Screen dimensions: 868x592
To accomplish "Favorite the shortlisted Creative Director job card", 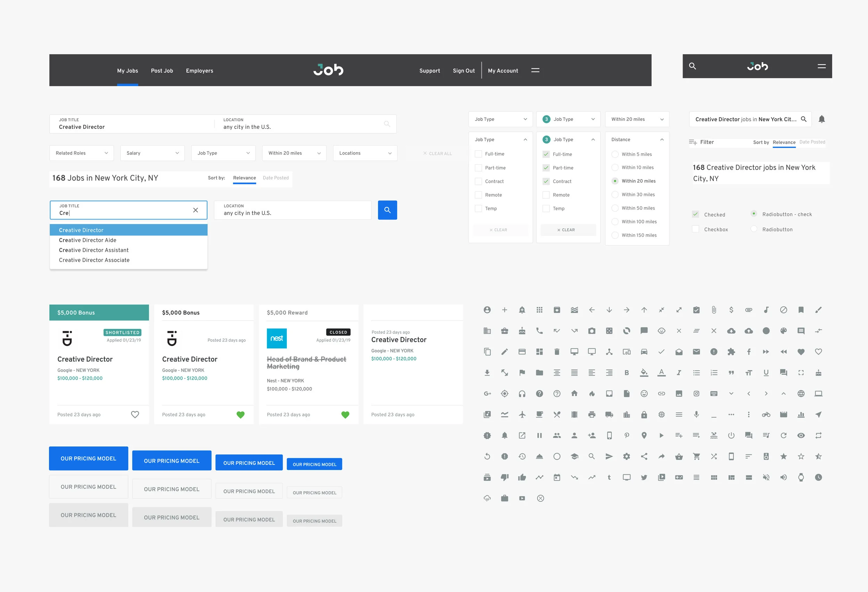I will click(x=135, y=414).
